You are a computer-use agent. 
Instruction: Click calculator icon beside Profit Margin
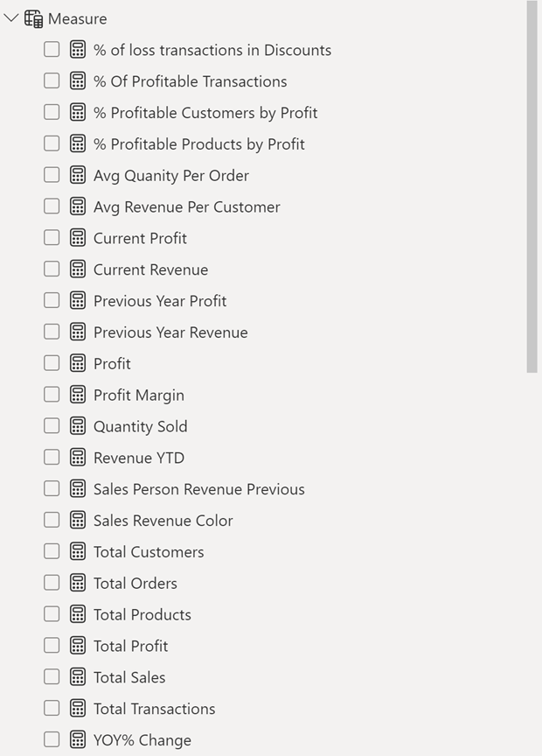click(x=78, y=395)
